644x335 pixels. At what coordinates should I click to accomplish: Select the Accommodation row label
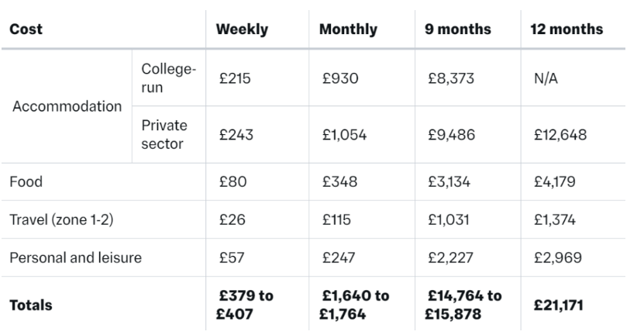tap(67, 106)
